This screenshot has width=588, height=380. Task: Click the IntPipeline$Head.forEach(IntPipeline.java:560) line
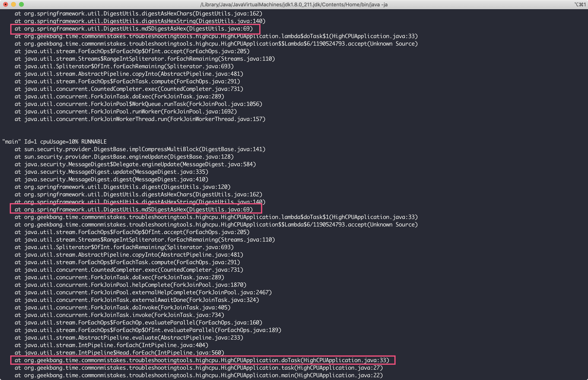[119, 353]
